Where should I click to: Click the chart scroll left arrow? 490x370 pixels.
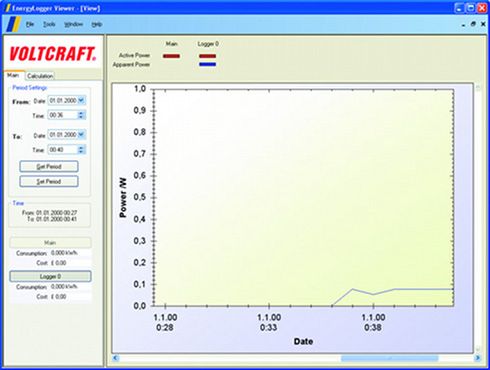click(x=116, y=358)
